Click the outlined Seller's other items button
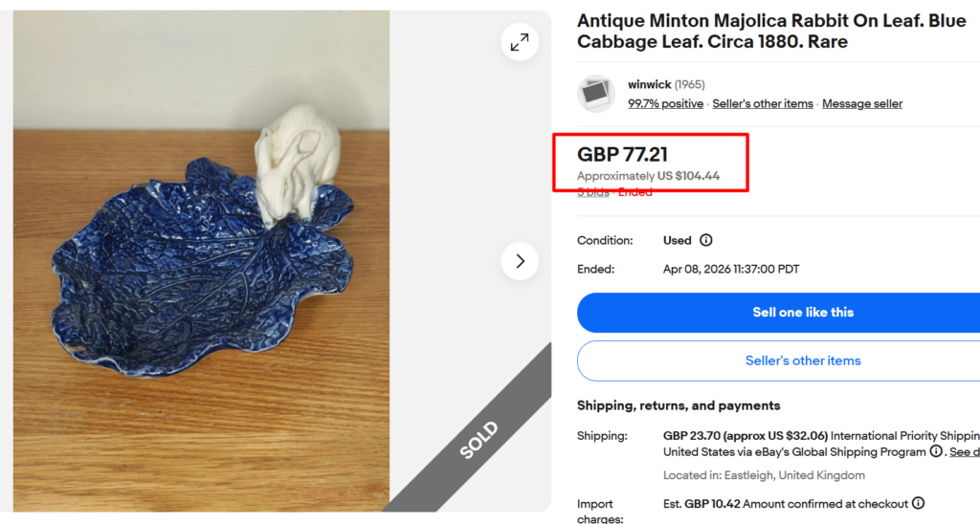 [x=802, y=360]
